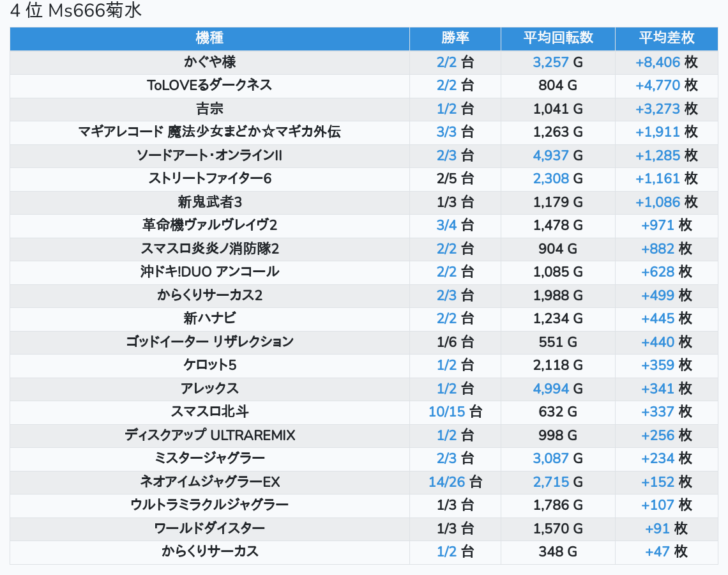
Task: Select 14/26 台 win rate of ネオアイムジャグラーEX
Action: (x=455, y=482)
